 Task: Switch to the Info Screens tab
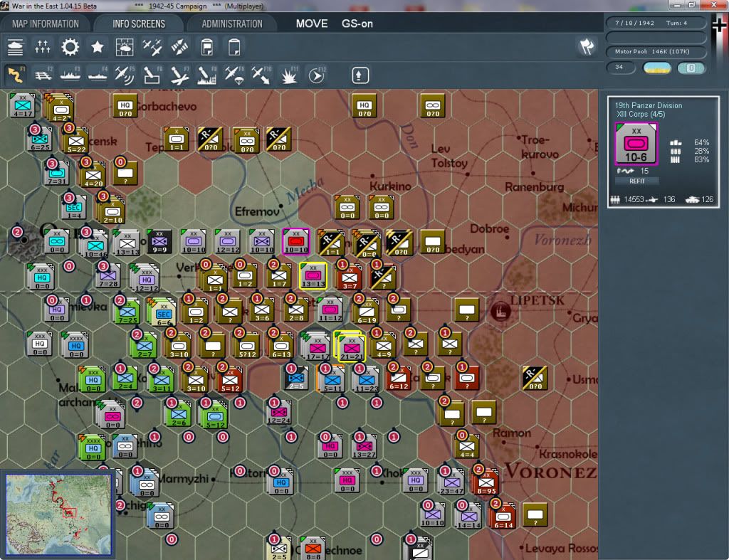(x=139, y=23)
